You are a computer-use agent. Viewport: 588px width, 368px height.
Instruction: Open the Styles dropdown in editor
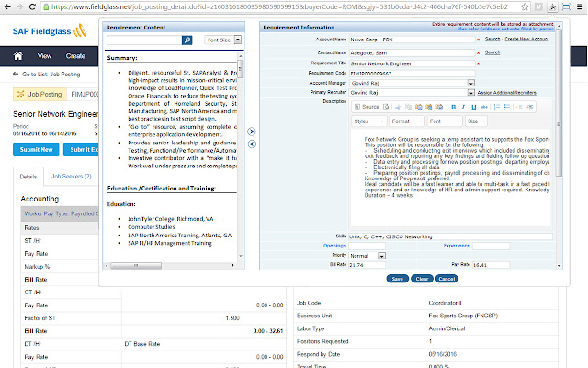coord(369,121)
